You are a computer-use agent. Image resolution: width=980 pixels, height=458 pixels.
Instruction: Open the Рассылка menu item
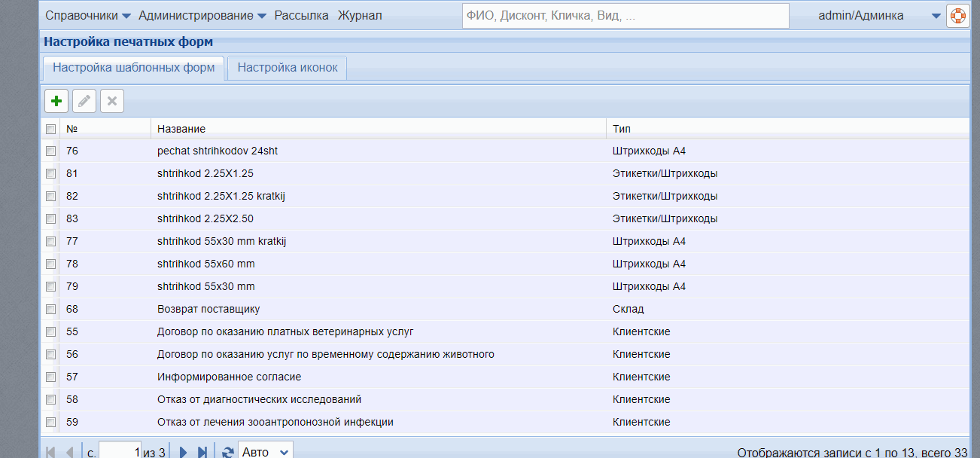click(301, 16)
